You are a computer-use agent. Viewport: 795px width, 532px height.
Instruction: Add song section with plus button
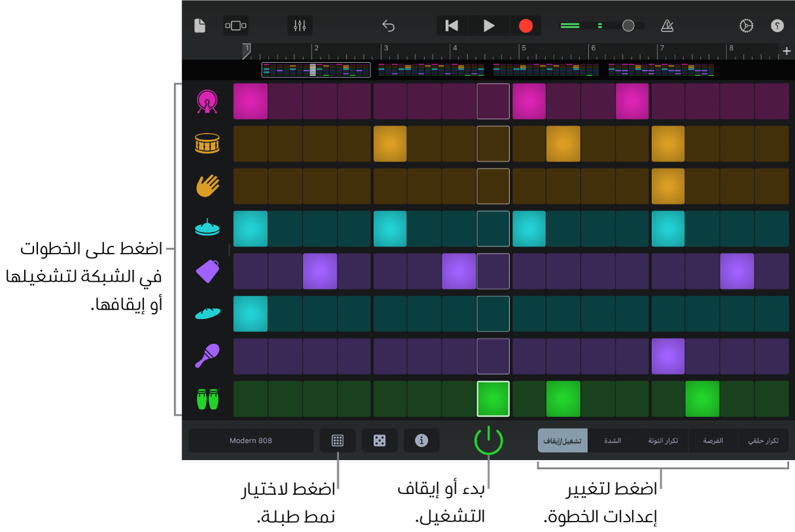[787, 51]
